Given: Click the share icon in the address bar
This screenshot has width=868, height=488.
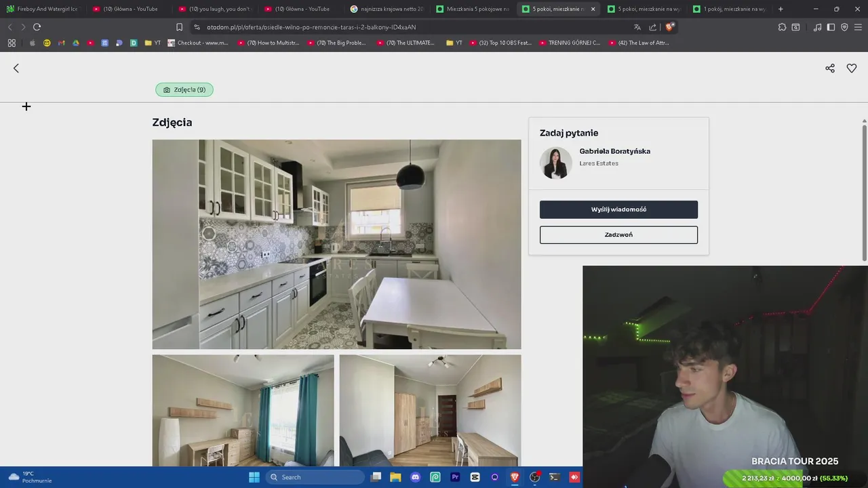Looking at the screenshot, I should [652, 27].
